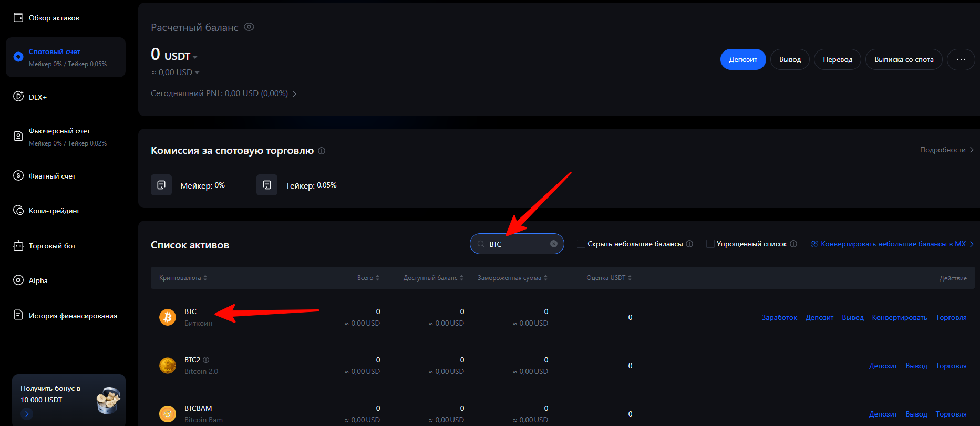Click Депозит link in BTCBAM row

click(x=883, y=414)
